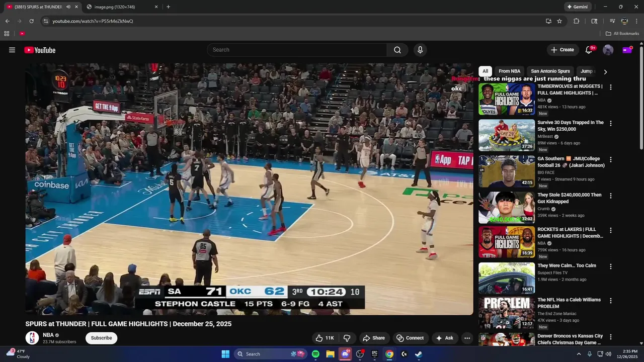Open options for NFL Caleb Williams video

[x=611, y=301]
